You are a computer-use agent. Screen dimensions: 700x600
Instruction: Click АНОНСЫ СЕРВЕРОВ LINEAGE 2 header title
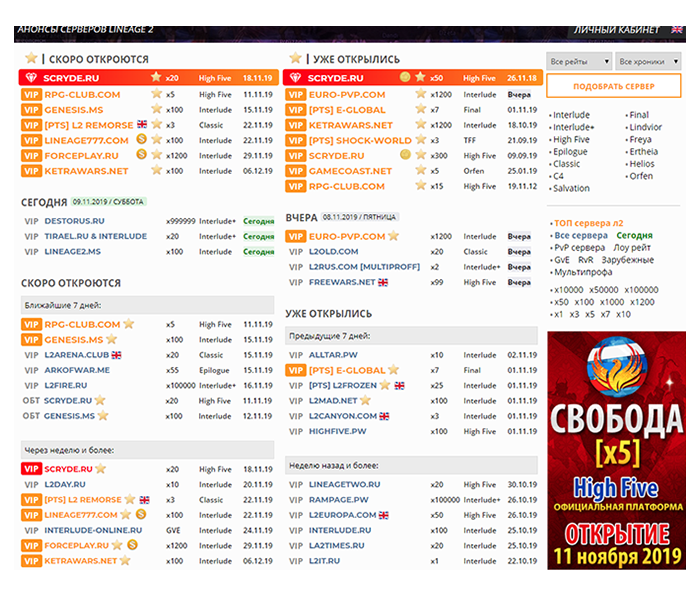[85, 29]
